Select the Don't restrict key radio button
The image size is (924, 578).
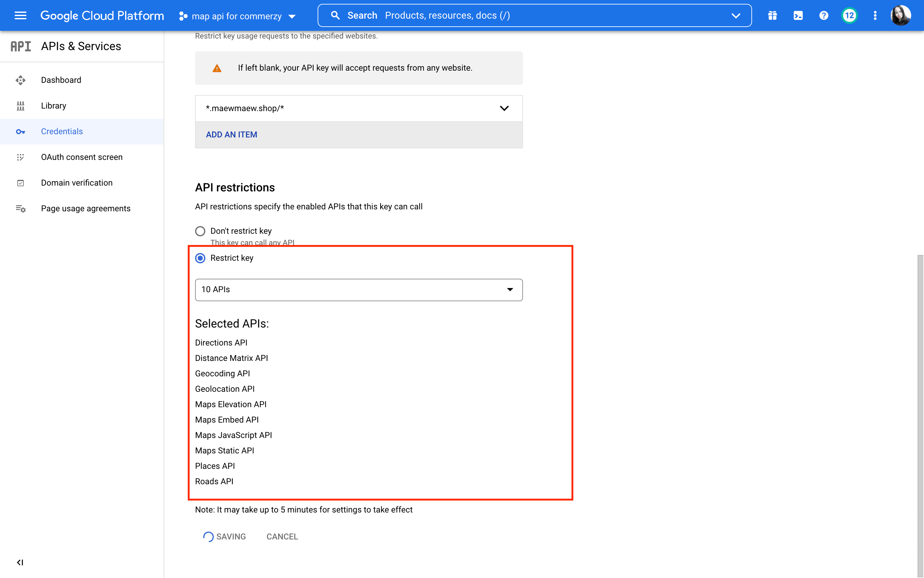[200, 231]
